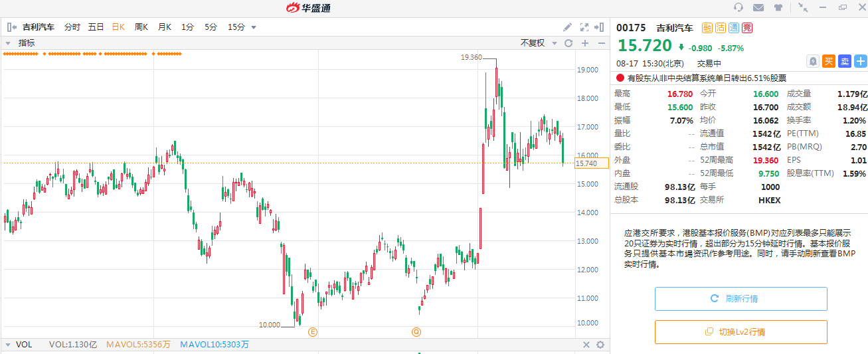Add stock to watchlist with the blue plus icon
868x354 pixels.
click(861, 61)
